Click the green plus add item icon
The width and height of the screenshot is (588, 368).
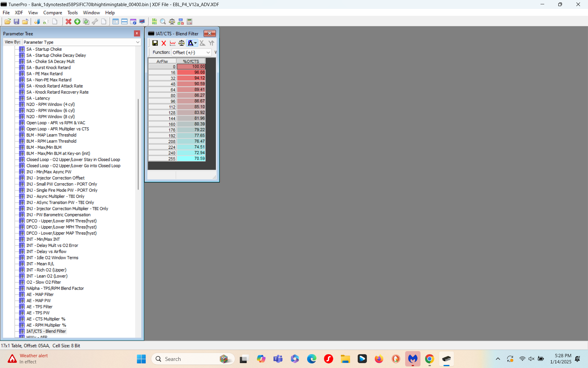click(77, 21)
